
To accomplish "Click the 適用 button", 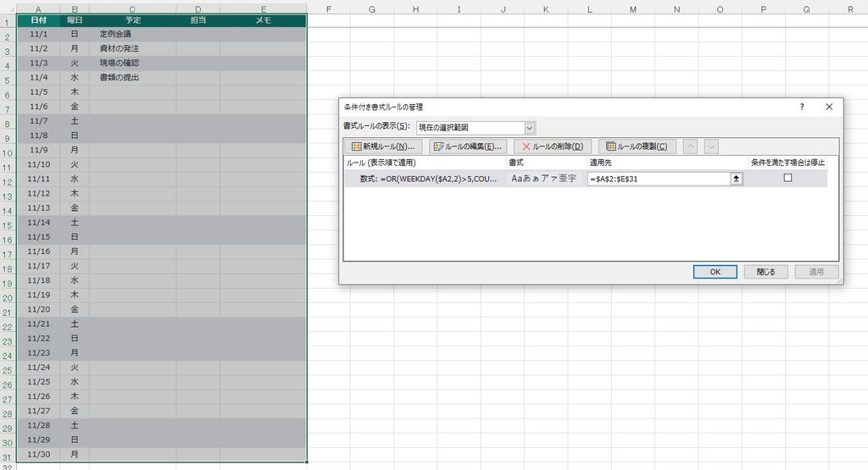I will 816,272.
